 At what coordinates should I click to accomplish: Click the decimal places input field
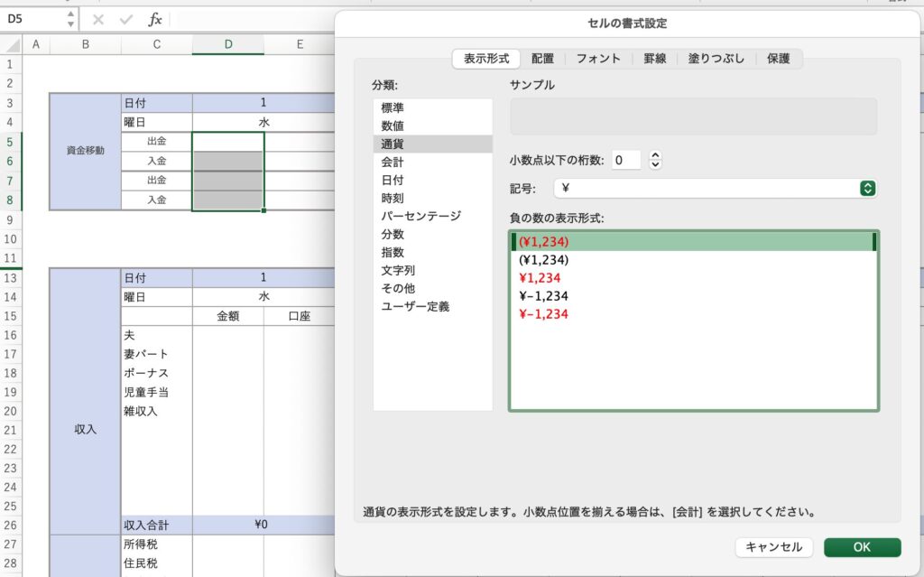pyautogui.click(x=626, y=161)
